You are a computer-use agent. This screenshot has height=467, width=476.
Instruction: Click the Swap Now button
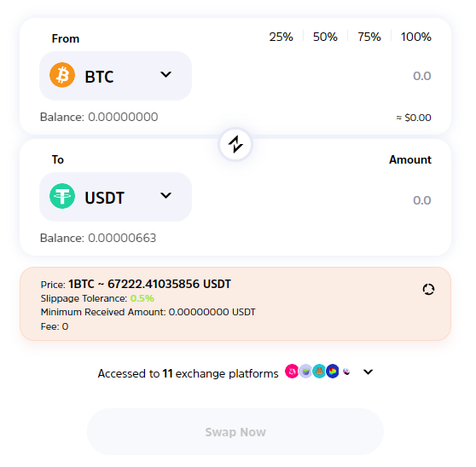click(x=235, y=432)
